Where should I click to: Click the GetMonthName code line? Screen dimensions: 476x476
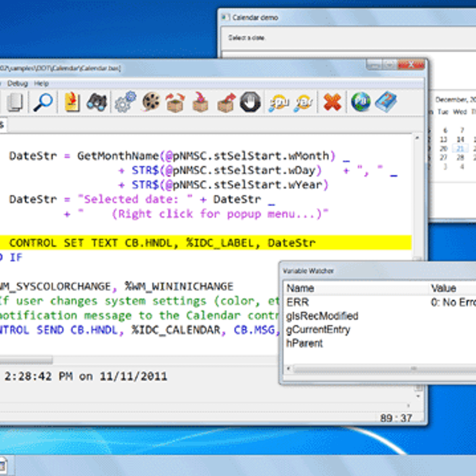coord(179,156)
